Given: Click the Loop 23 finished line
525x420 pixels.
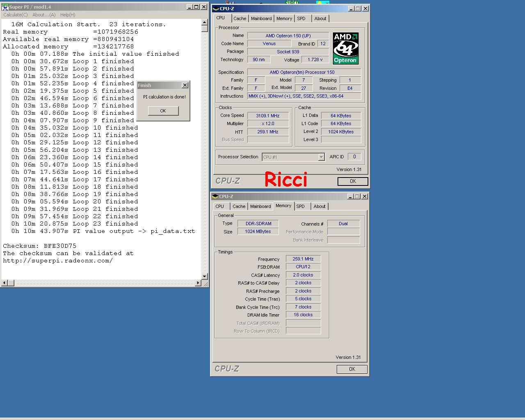Looking at the screenshot, I should [75, 224].
